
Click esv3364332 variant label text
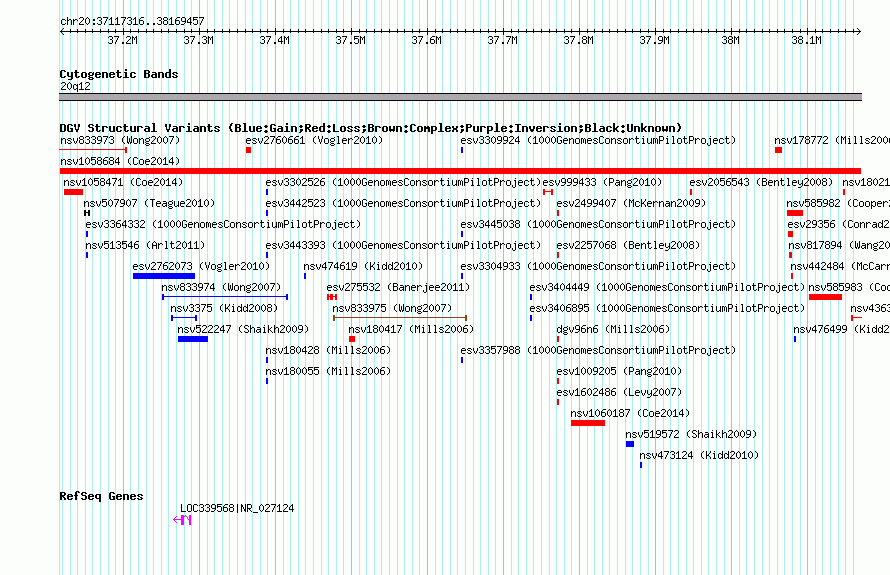click(x=223, y=224)
